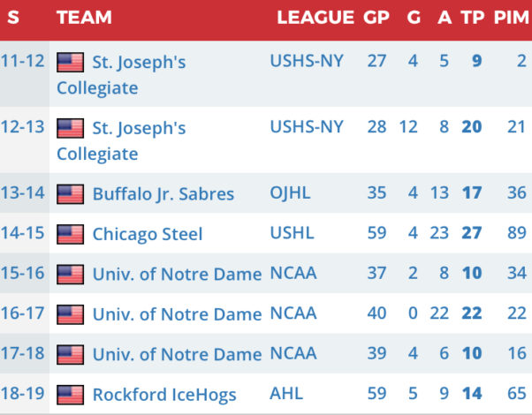Open the Buffalo Jr. Sabres team link

pos(163,194)
